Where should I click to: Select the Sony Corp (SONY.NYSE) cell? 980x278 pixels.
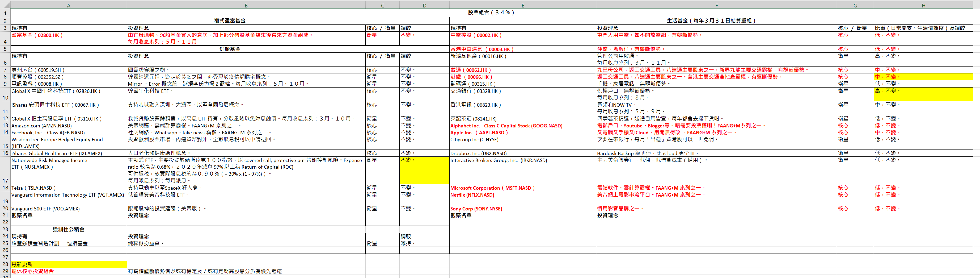[x=523, y=209]
